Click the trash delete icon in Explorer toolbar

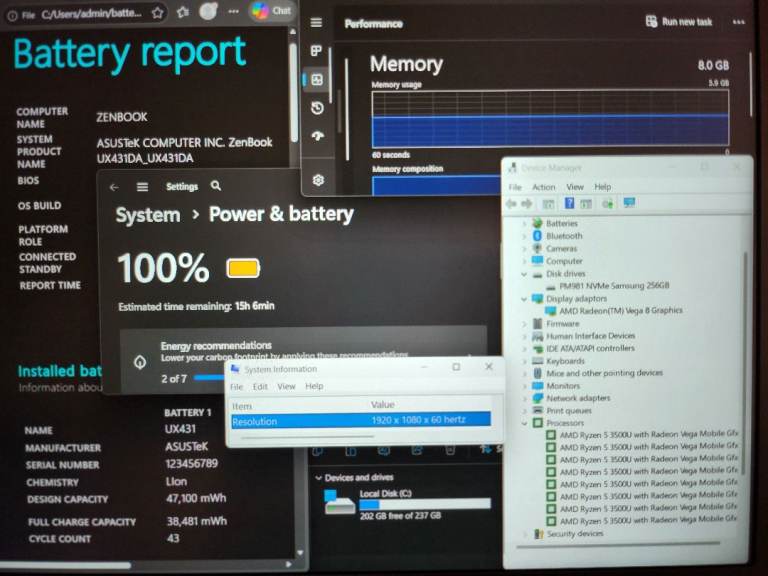click(450, 450)
